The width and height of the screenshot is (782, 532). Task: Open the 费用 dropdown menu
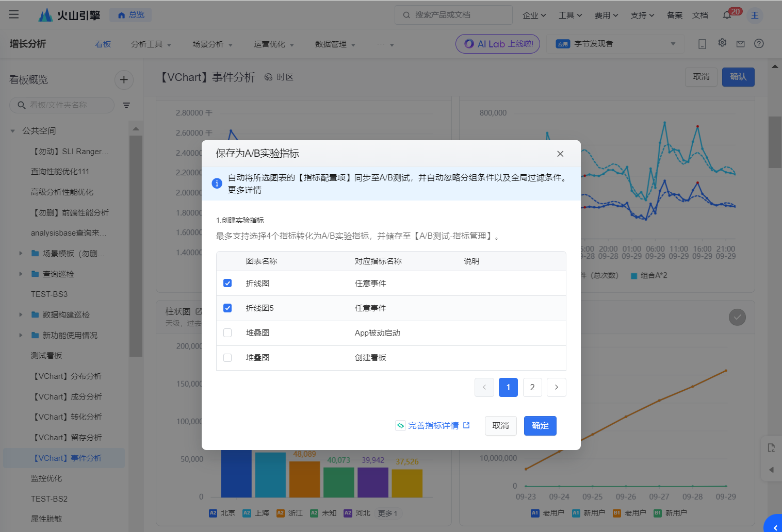point(607,15)
